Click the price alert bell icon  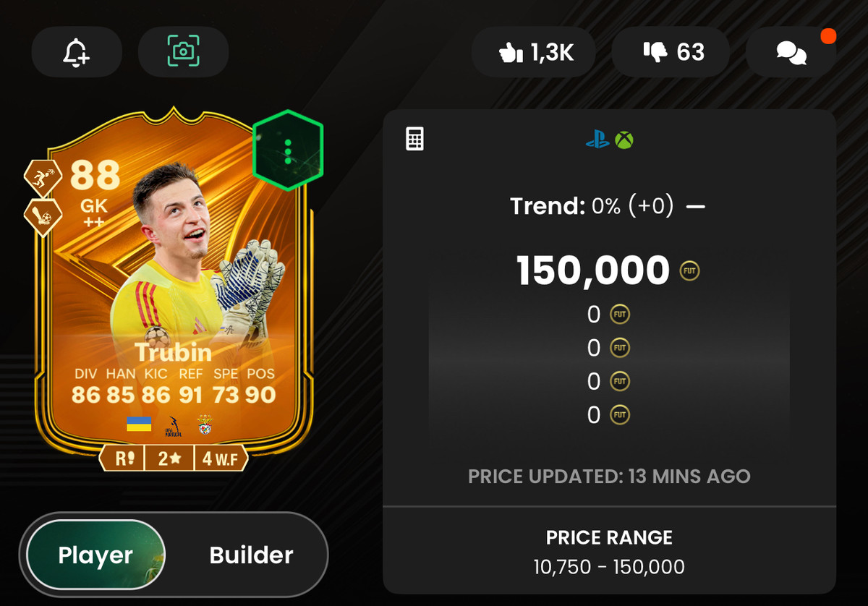(x=76, y=52)
